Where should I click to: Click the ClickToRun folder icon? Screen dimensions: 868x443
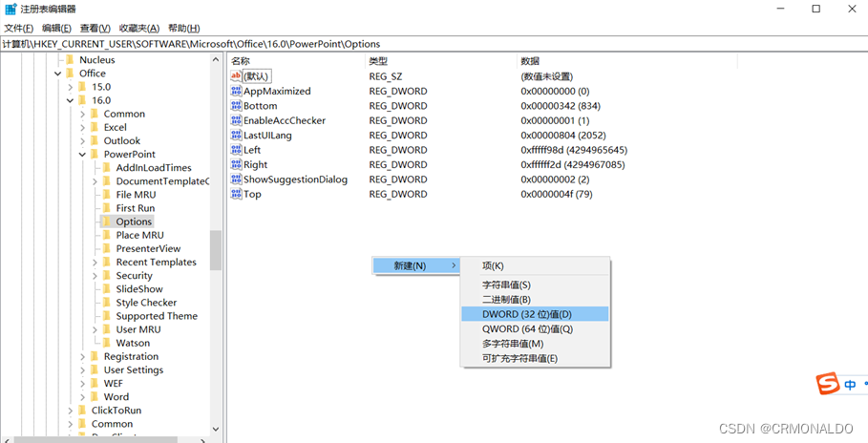(x=82, y=411)
